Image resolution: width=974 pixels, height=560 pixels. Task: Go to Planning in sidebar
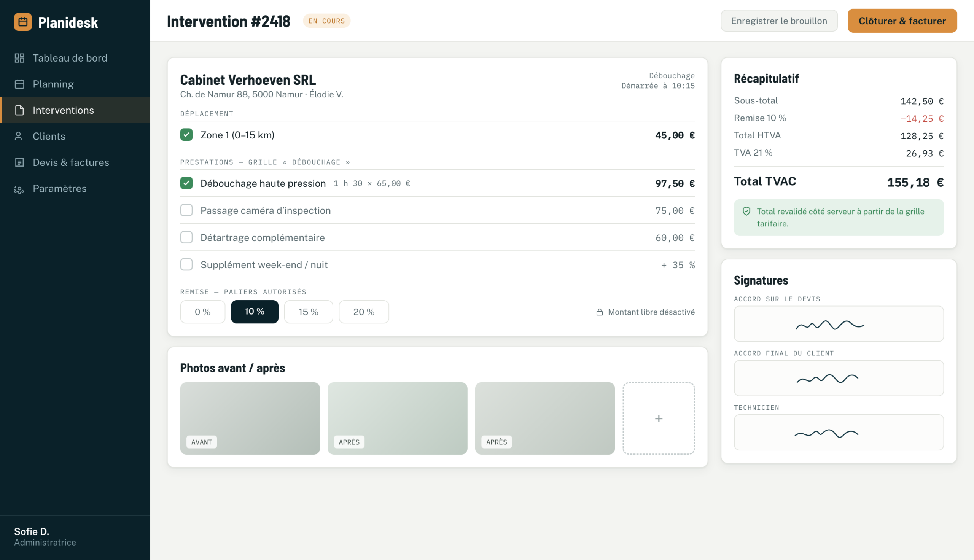75,84
